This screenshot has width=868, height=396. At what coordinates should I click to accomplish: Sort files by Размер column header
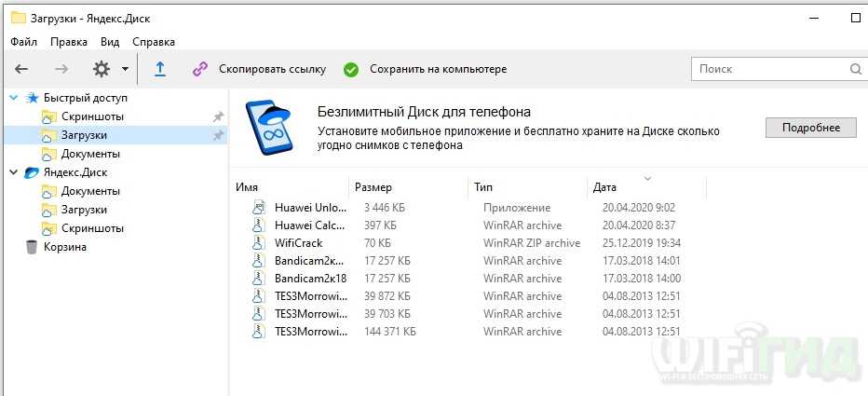(373, 187)
